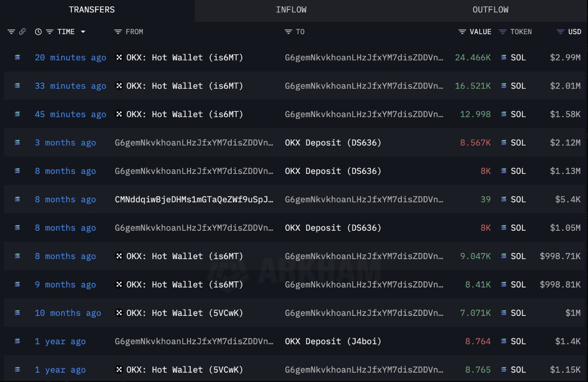Open OKX: Hot Wallet (is6MT) in 20 minutes row

tap(185, 58)
